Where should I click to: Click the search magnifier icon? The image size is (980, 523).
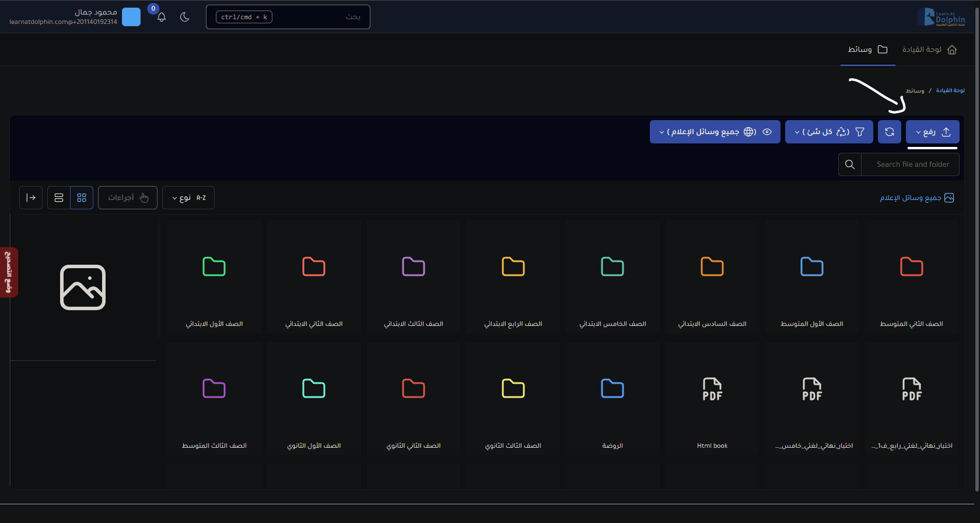pyautogui.click(x=850, y=164)
